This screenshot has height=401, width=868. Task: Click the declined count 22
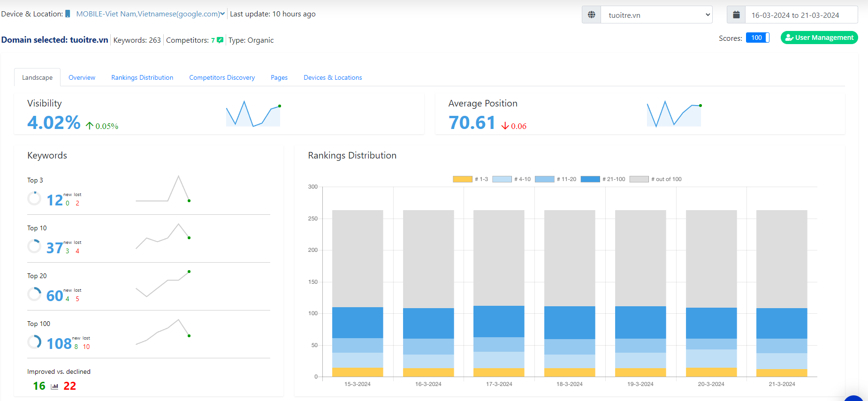pyautogui.click(x=69, y=386)
